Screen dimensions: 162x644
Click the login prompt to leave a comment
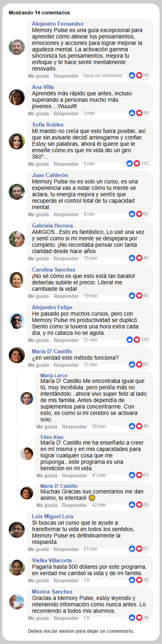click(x=81, y=631)
